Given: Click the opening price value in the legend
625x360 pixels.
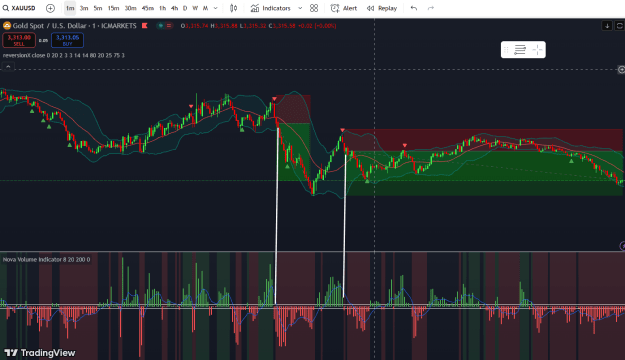Looking at the screenshot, I should coord(197,26).
